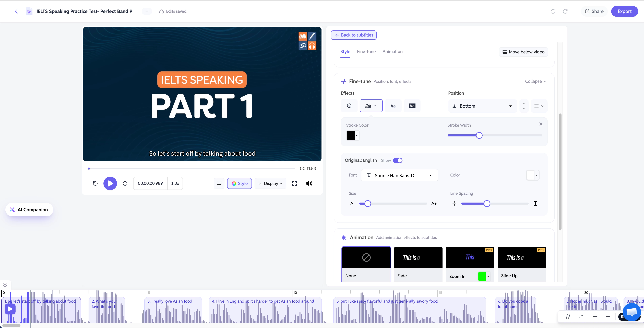This screenshot has width=644, height=328.
Task: Click the undo arrow icon
Action: click(x=553, y=11)
